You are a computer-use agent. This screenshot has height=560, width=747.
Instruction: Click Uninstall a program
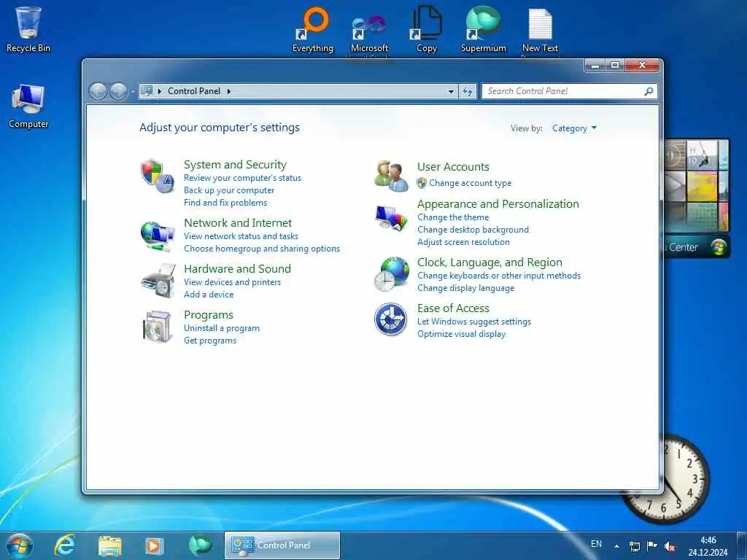point(222,328)
